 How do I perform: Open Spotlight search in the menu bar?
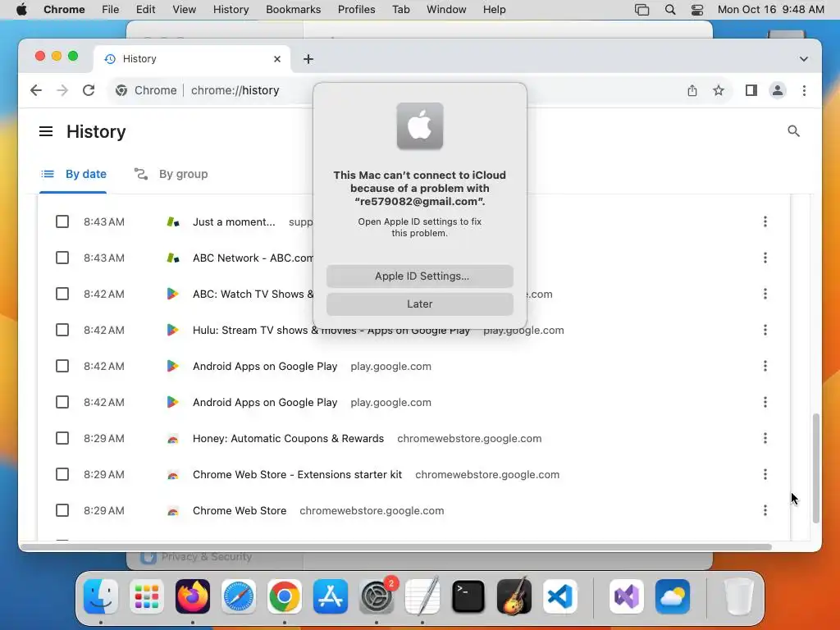point(669,10)
